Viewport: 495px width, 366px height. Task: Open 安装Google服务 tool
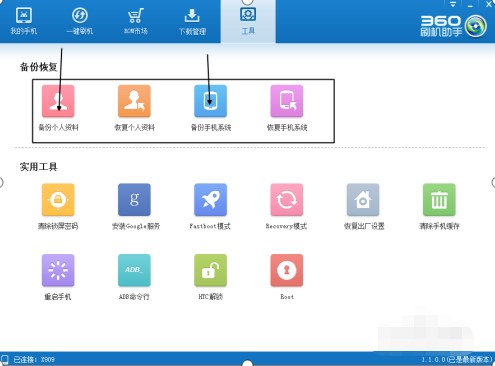(x=134, y=200)
